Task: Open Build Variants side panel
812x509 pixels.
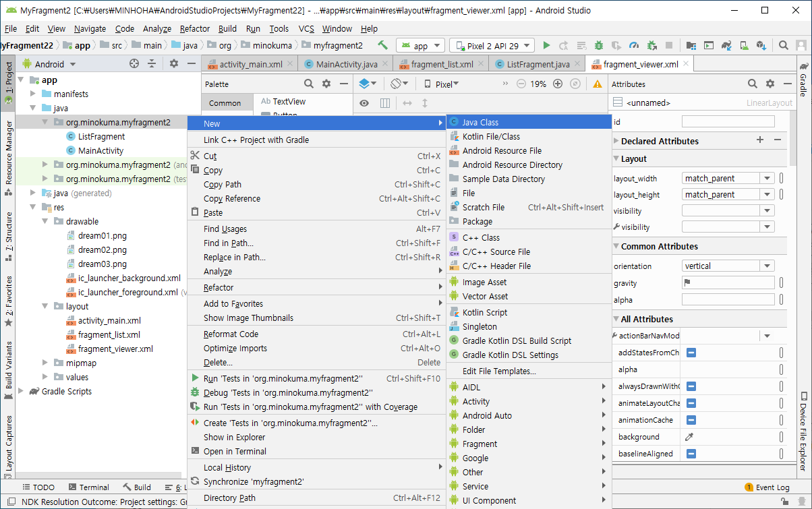Action: click(x=9, y=369)
